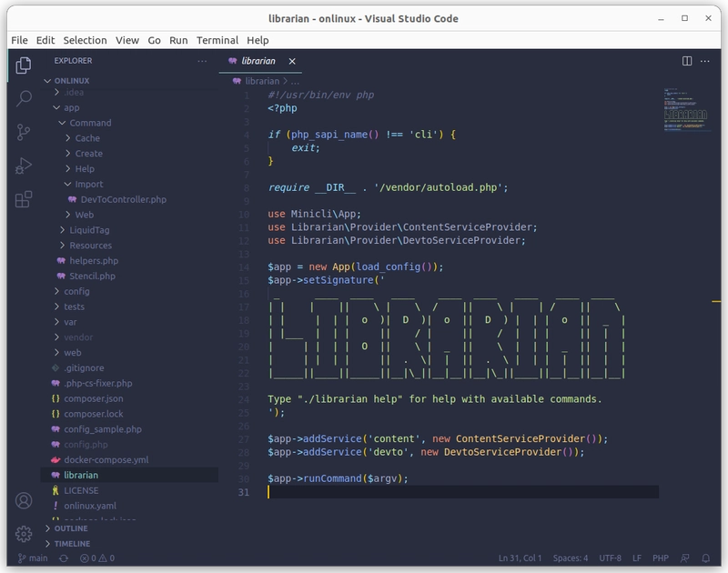Image resolution: width=728 pixels, height=573 pixels.
Task: Open the Search view icon
Action: tap(24, 98)
